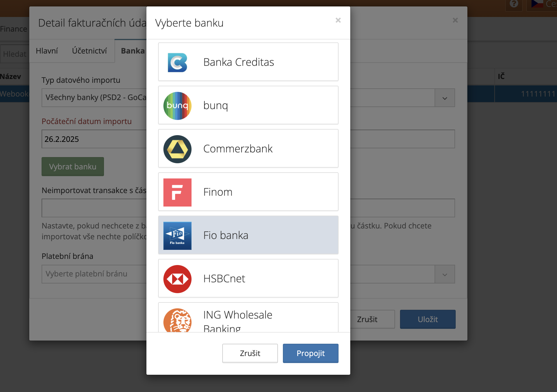This screenshot has height=392, width=557.
Task: Open the Banka tab
Action: tap(132, 51)
